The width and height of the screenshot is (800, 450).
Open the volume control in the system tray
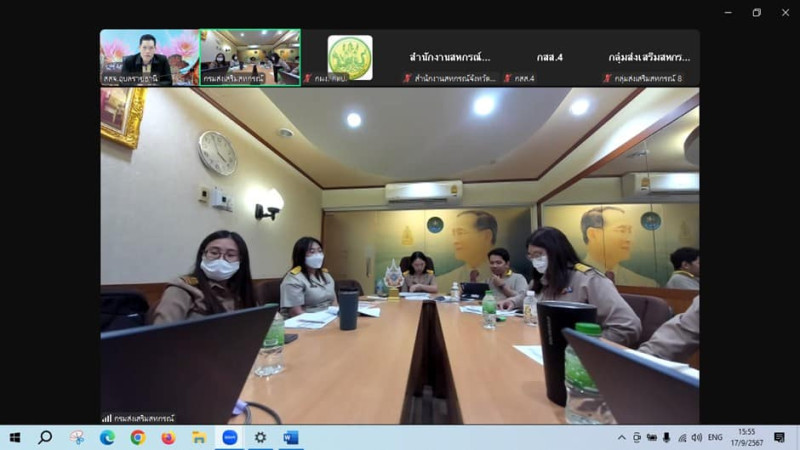pyautogui.click(x=696, y=437)
